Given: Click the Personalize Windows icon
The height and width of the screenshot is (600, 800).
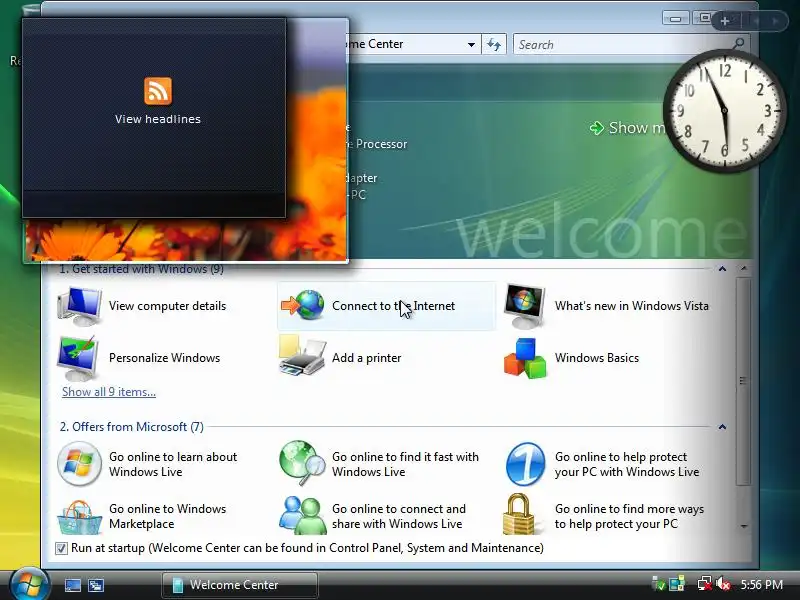Looking at the screenshot, I should [78, 358].
